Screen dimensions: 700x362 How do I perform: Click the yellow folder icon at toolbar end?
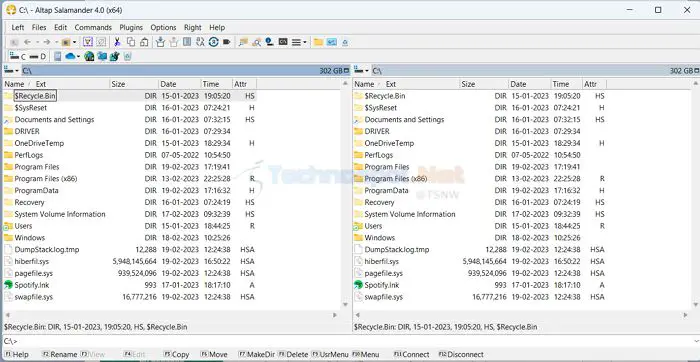click(x=318, y=42)
